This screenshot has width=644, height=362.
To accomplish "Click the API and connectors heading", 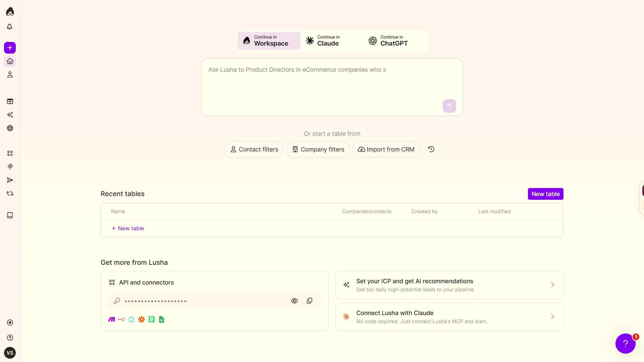I will coord(146,283).
